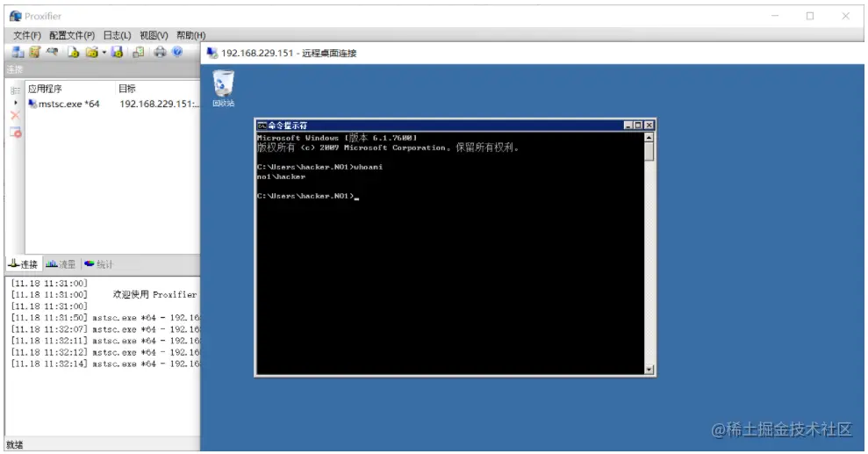Click log entry at 11:32:12
Viewport: 868px width, 454px height.
coord(104,353)
